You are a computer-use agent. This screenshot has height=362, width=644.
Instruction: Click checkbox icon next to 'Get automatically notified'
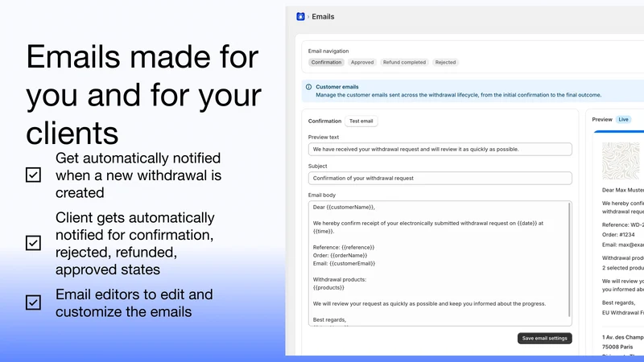(33, 175)
